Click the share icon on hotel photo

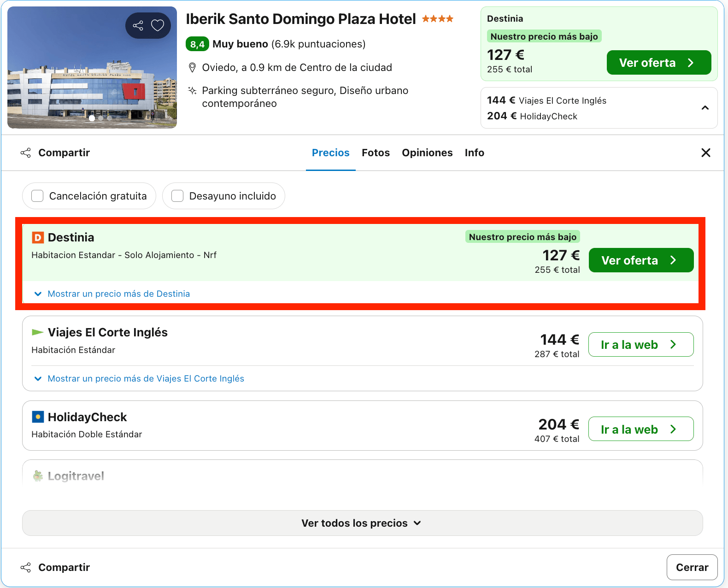click(x=138, y=25)
